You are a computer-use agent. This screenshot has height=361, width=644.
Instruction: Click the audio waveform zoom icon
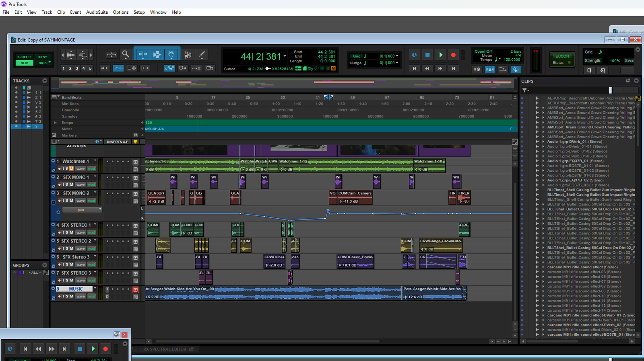coord(71,55)
